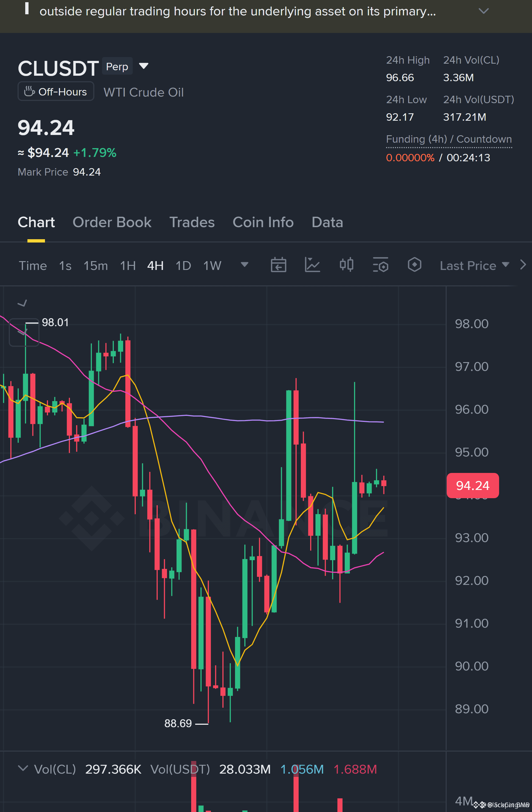Open more timeframes dropdown arrow

click(x=245, y=264)
